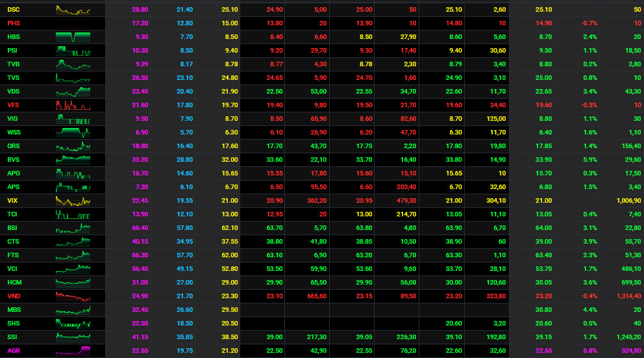This screenshot has height=358, width=644.
Task: Select the VND ticker symbol
Action: [14, 296]
